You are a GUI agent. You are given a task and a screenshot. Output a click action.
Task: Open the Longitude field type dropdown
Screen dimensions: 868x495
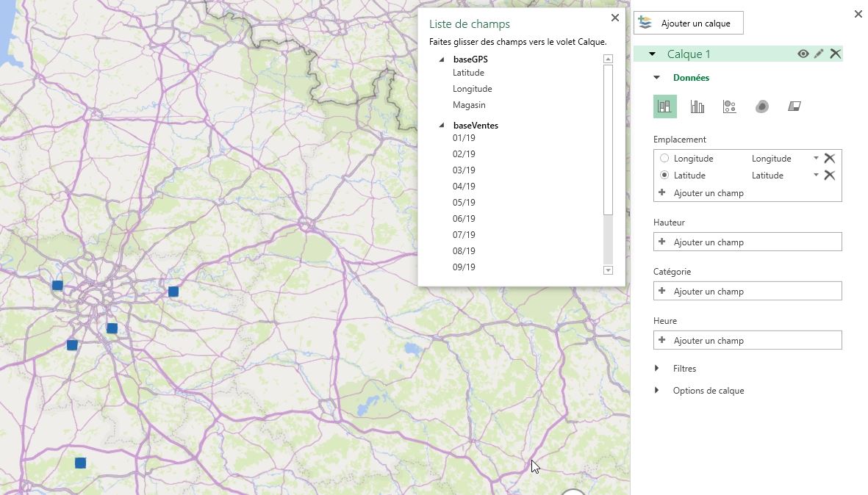(x=816, y=158)
